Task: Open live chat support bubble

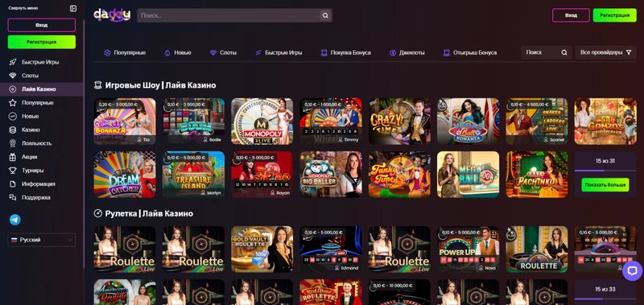Action: tap(632, 271)
